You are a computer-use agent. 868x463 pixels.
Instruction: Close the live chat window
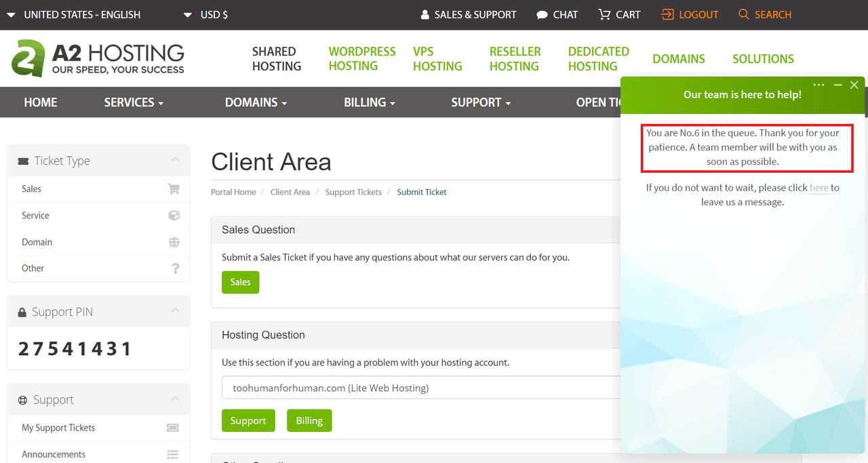pyautogui.click(x=854, y=85)
